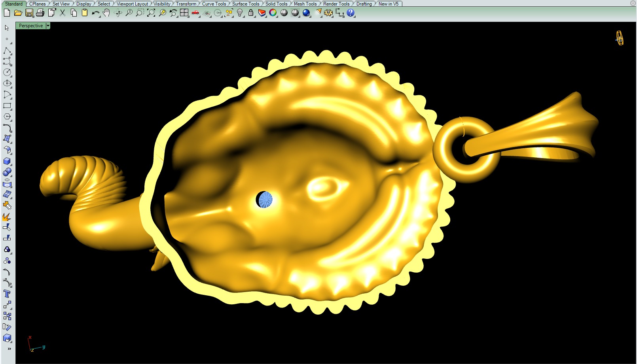This screenshot has height=364, width=637.
Task: Switch to the Set View tab
Action: tap(61, 4)
